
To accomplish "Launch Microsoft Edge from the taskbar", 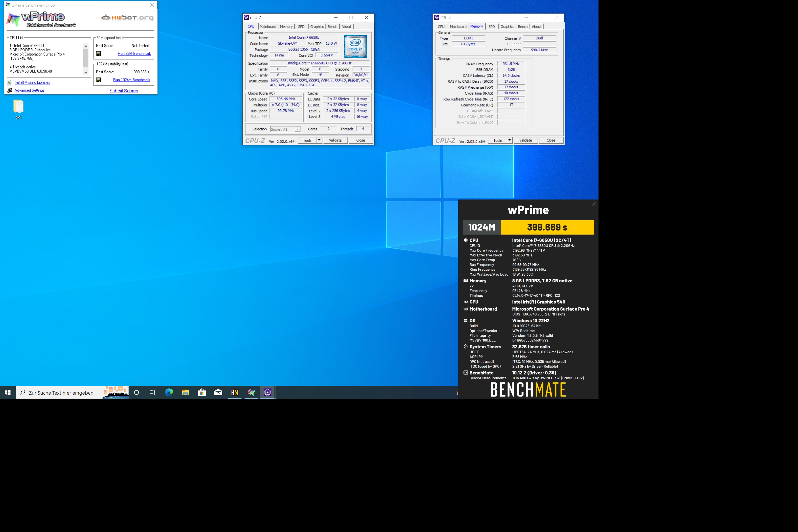I will pyautogui.click(x=169, y=393).
